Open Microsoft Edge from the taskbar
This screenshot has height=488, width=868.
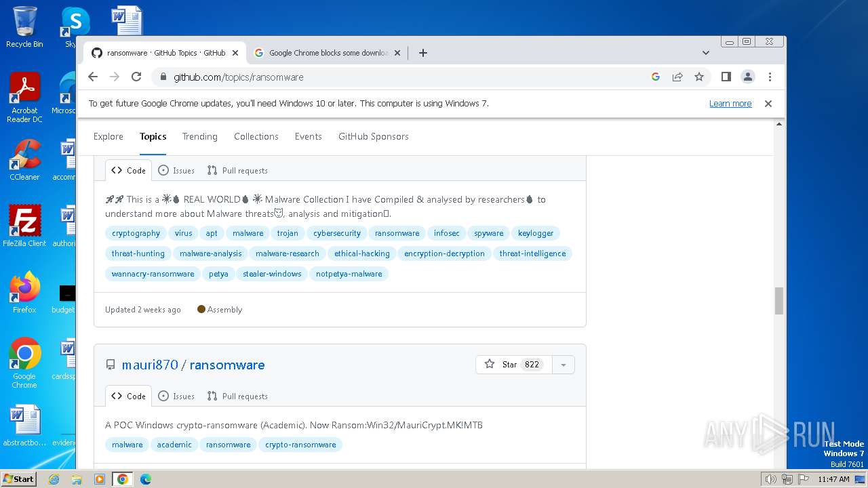[x=145, y=479]
